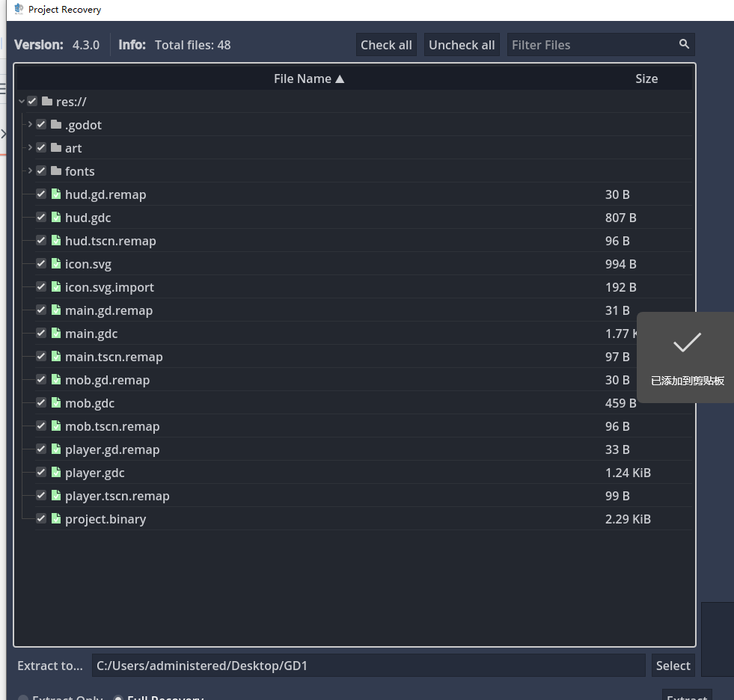Uncheck the hud.gdc file checkbox

tap(41, 218)
